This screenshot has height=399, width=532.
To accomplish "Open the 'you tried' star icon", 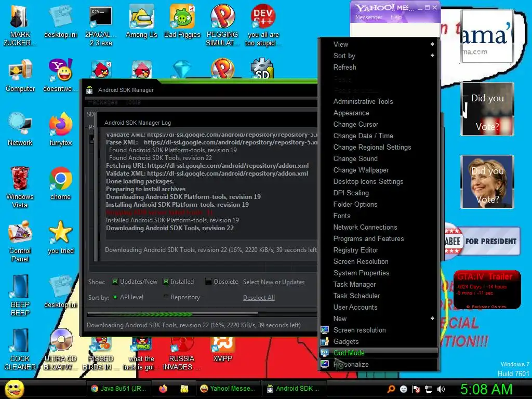I will pos(60,237).
